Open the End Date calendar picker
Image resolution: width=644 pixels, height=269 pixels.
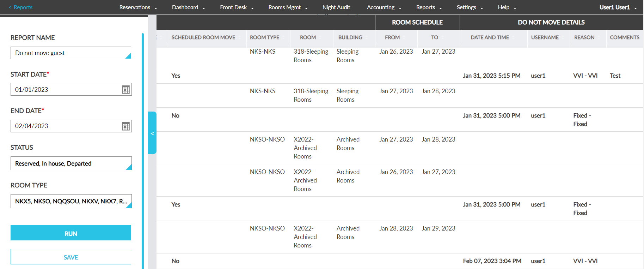125,126
